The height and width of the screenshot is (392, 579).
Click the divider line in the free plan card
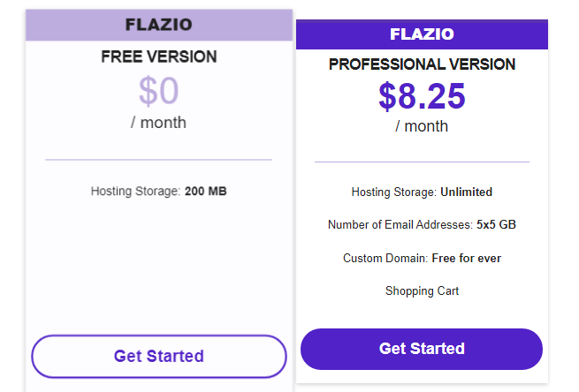click(x=159, y=160)
